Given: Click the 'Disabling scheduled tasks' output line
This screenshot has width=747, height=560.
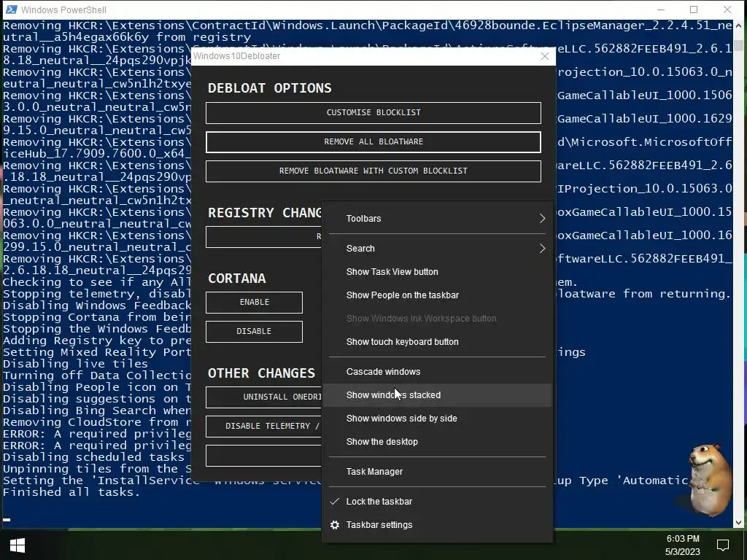Looking at the screenshot, I should [x=93, y=457].
